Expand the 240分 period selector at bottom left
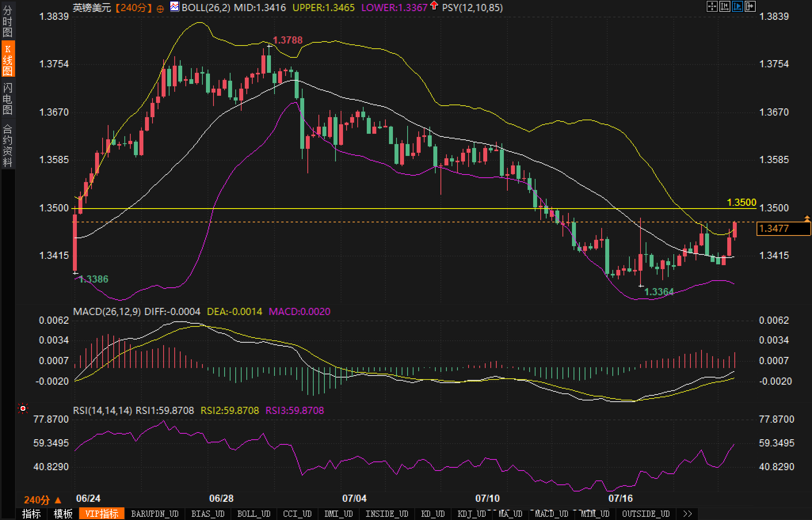The image size is (812, 520). (x=43, y=500)
